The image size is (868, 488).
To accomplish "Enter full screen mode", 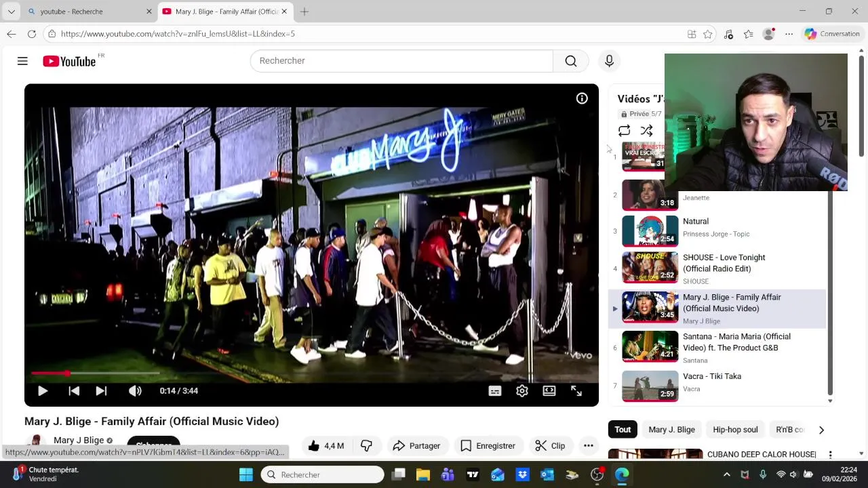I will [x=576, y=391].
